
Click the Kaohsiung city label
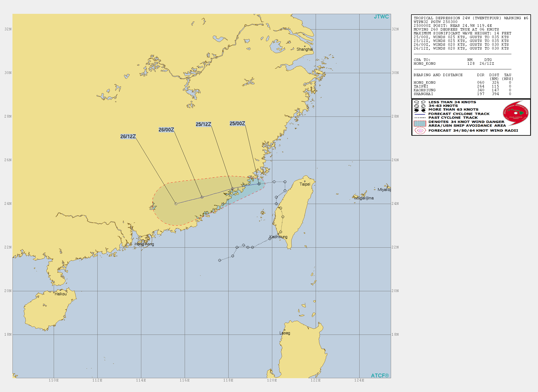click(278, 237)
